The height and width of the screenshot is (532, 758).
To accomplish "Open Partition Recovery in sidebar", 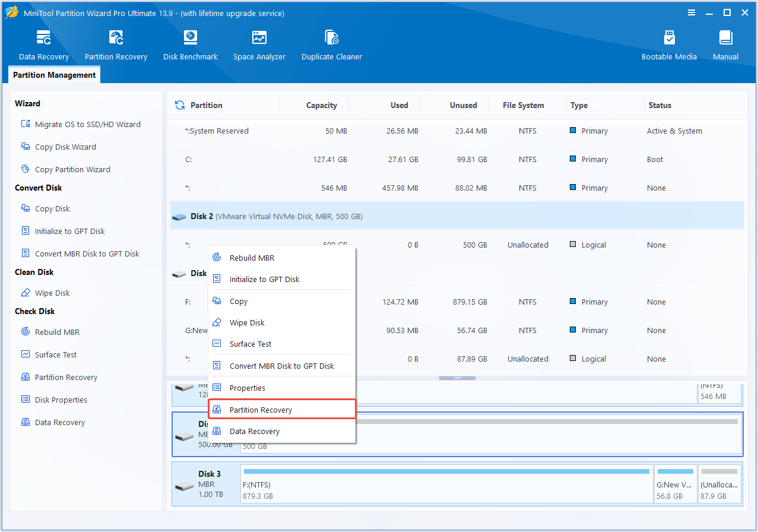I will coord(59,377).
